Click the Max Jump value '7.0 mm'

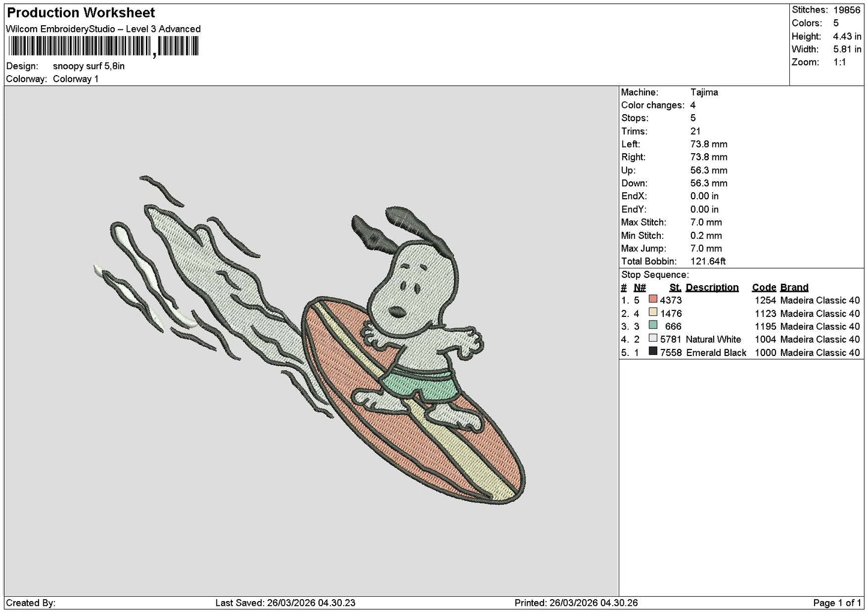[x=706, y=249]
